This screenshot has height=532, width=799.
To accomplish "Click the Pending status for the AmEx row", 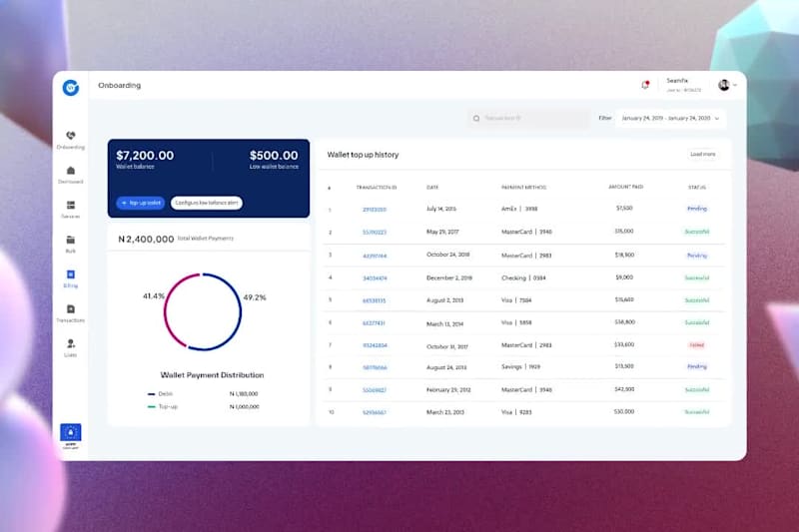I will coord(696,209).
